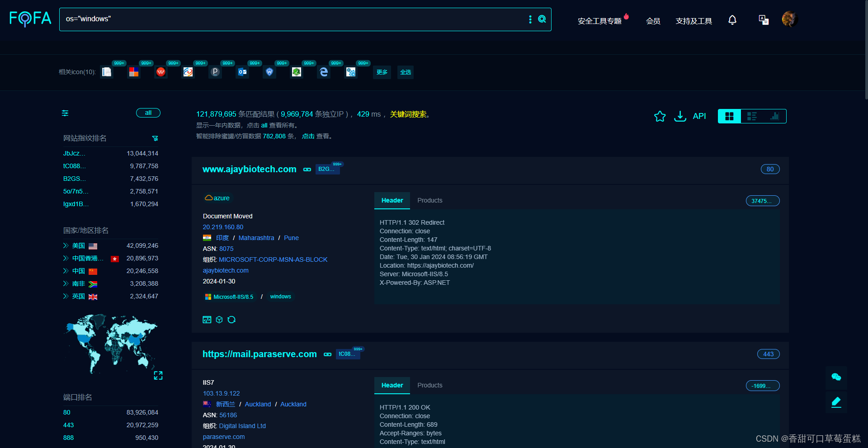
Task: Select the gray P related icon
Action: 215,72
